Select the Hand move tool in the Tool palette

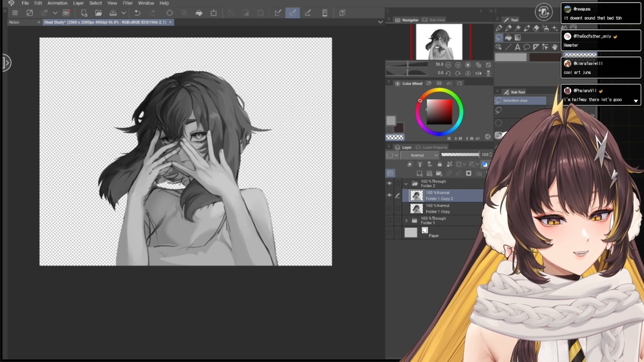(555, 47)
